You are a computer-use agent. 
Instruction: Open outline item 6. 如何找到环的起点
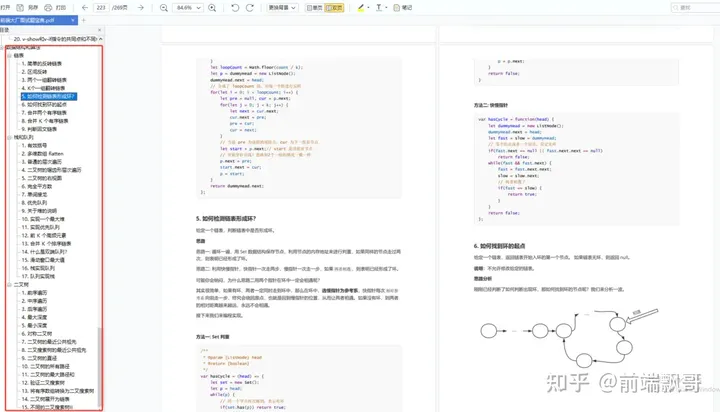tap(44, 105)
